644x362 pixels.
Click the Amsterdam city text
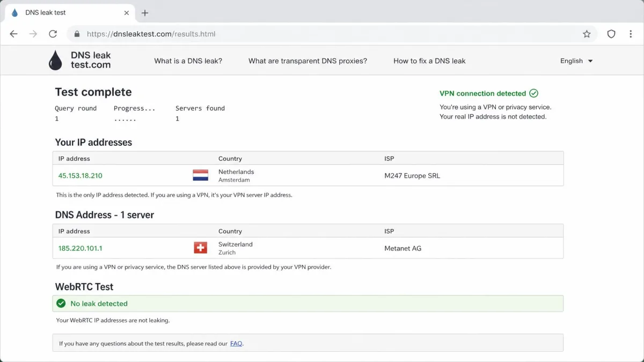coord(234,180)
